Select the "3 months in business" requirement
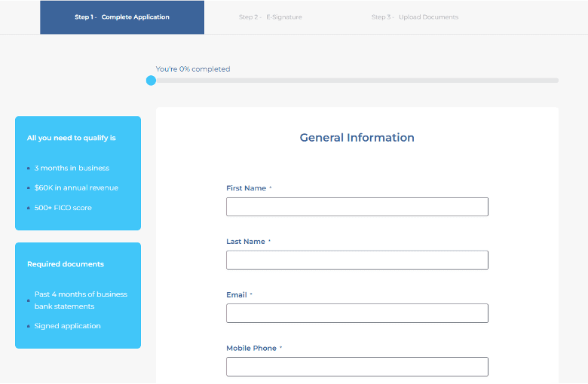588x384 pixels. point(72,168)
